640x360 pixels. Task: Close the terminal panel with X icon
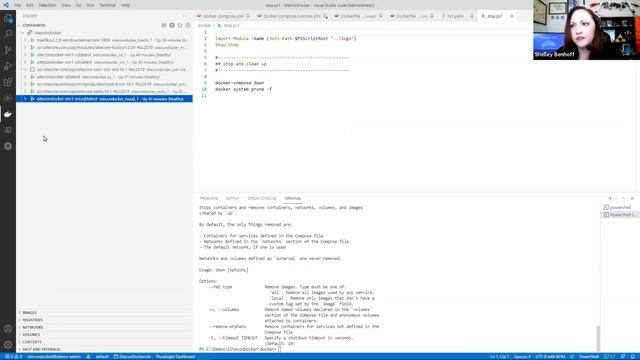(x=632, y=198)
